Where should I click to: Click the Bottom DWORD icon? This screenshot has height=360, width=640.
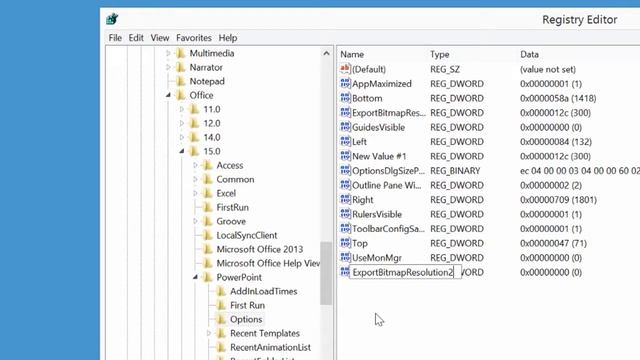[x=345, y=98]
